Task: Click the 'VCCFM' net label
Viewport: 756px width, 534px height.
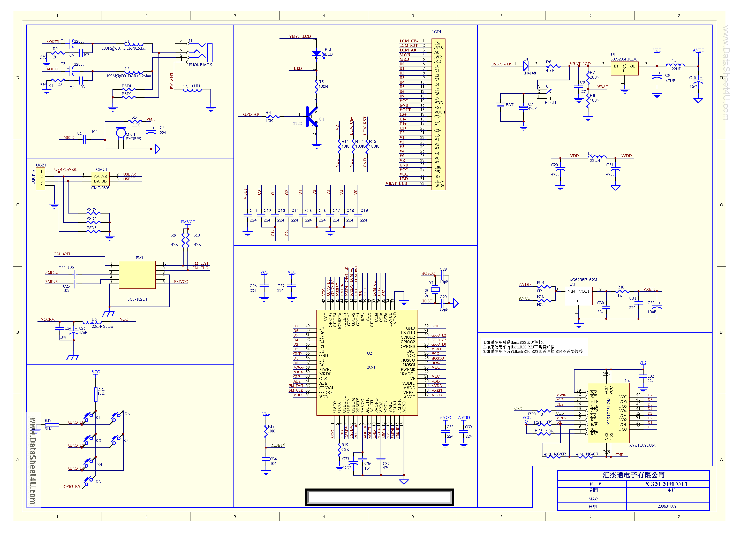Action: tap(48, 319)
